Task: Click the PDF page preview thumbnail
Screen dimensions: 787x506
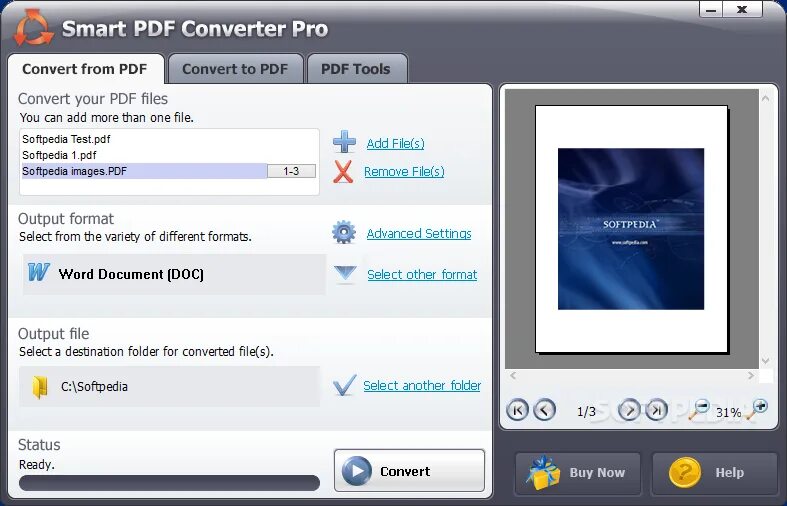Action: pos(631,229)
